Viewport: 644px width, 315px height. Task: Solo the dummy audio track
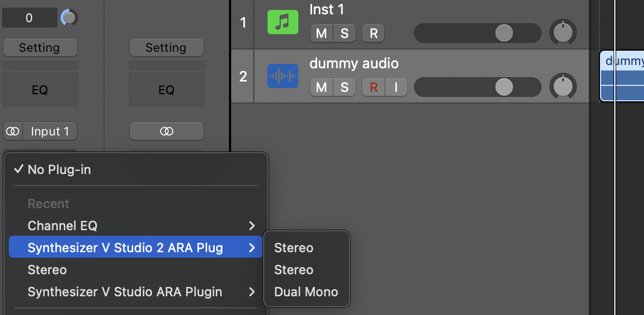coord(344,87)
